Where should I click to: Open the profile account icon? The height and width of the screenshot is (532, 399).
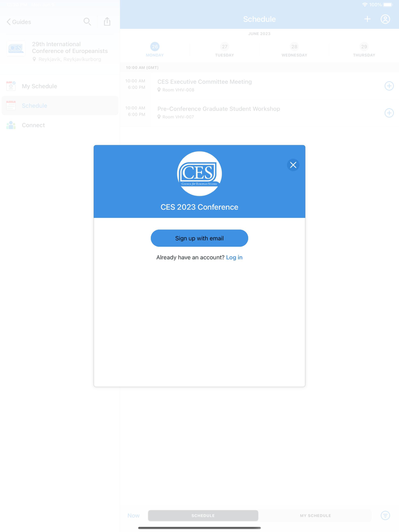pos(385,19)
